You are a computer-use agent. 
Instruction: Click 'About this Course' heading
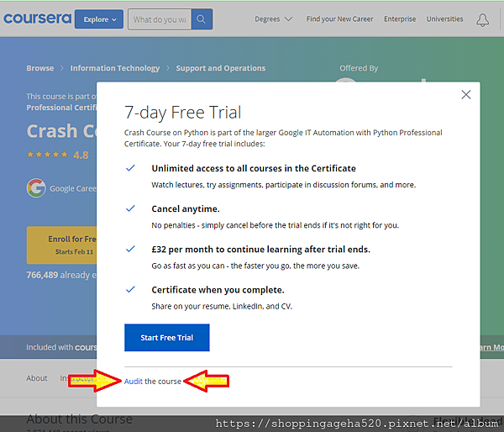[x=80, y=419]
